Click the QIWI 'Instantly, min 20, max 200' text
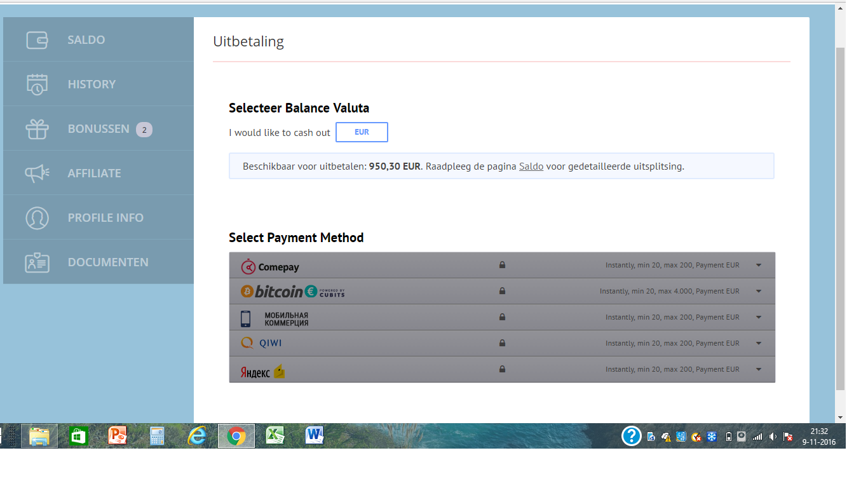Viewport: 868px width, 488px height. click(x=649, y=343)
